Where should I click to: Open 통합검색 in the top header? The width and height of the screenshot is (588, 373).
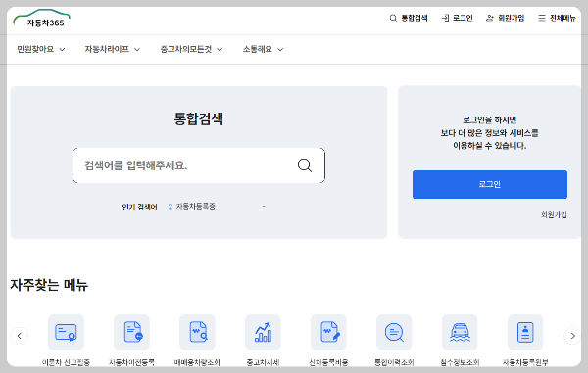coord(409,18)
